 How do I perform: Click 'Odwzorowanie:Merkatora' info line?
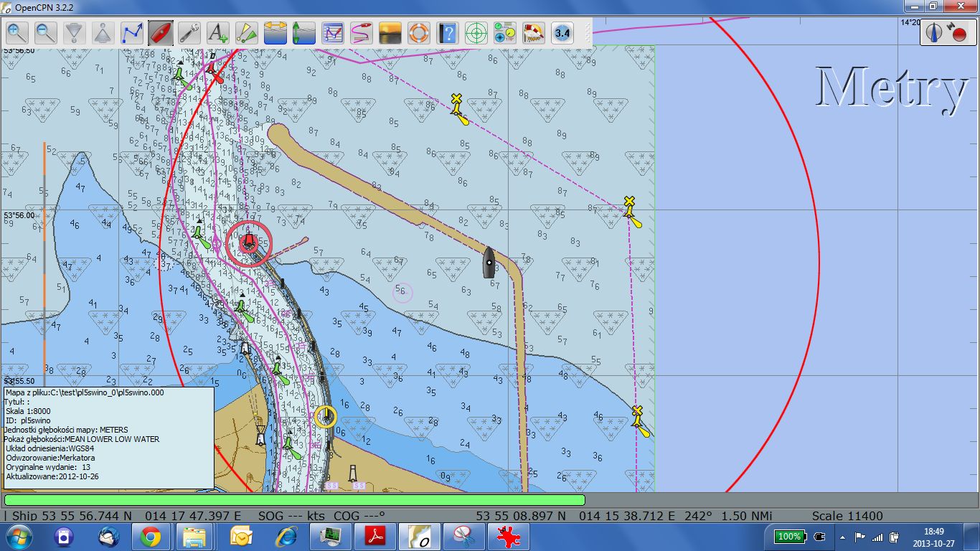(x=50, y=457)
